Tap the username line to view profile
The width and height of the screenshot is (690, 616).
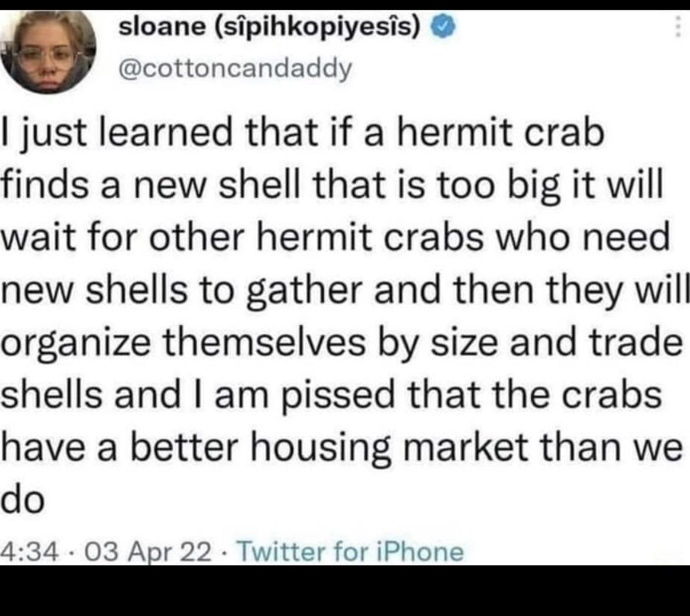click(236, 68)
